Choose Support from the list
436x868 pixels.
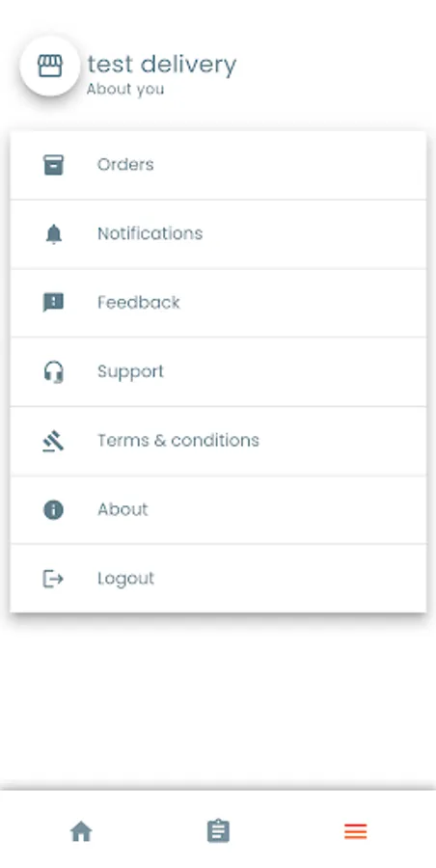pyautogui.click(x=218, y=372)
